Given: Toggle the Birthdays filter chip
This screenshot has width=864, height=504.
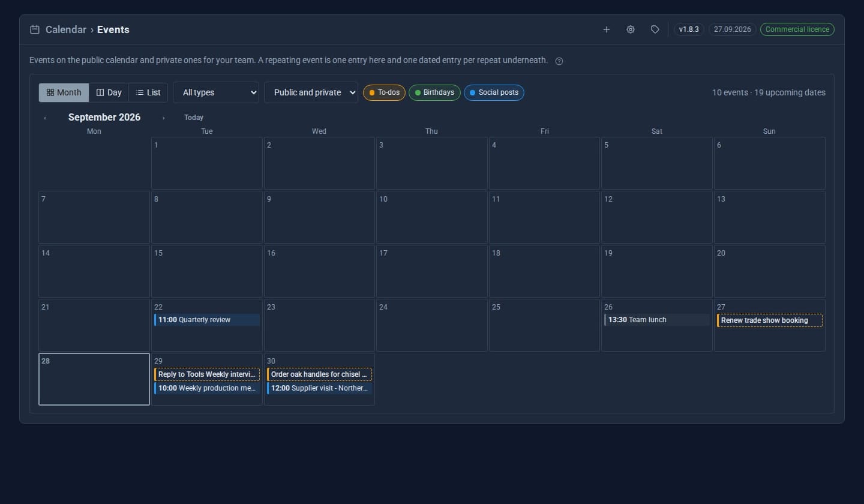Looking at the screenshot, I should 434,92.
